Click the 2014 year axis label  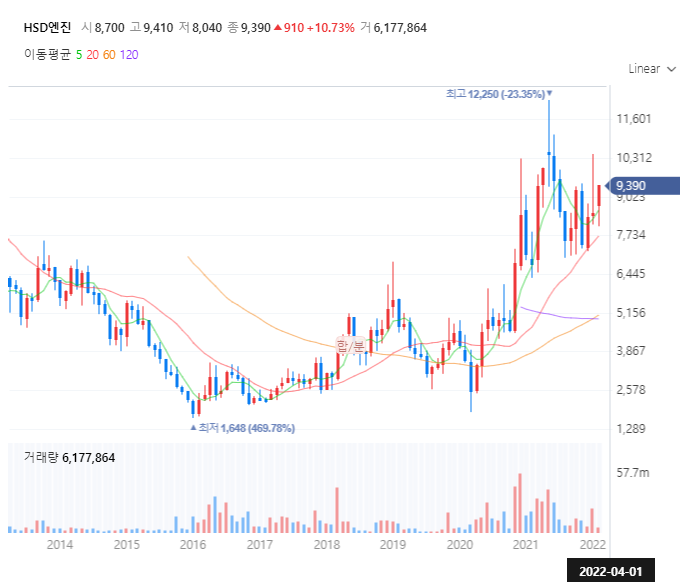(60, 545)
